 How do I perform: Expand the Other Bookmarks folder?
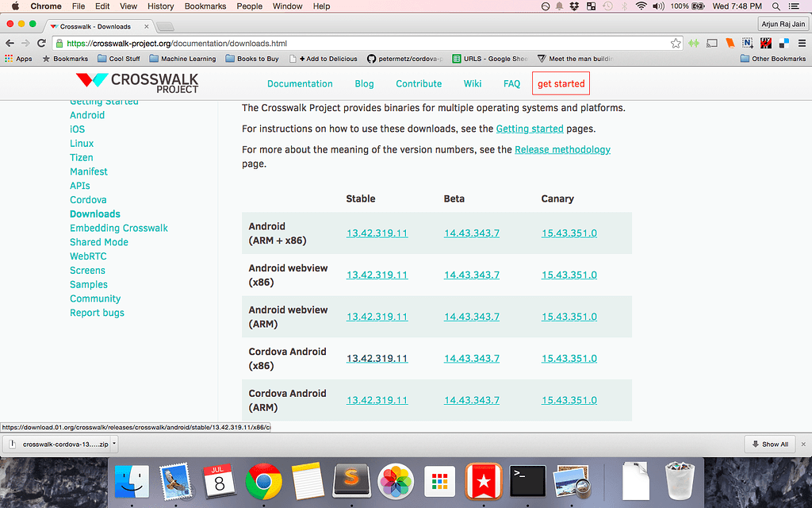(772, 59)
